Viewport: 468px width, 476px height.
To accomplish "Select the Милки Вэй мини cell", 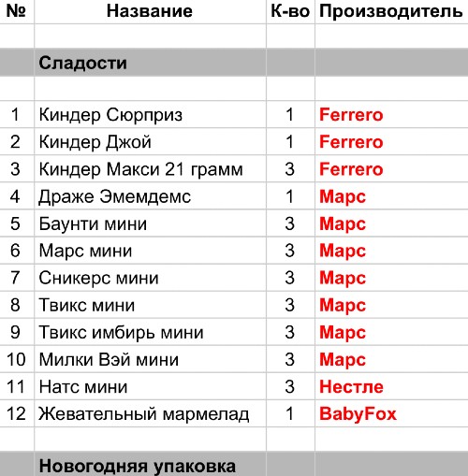I will [150, 359].
